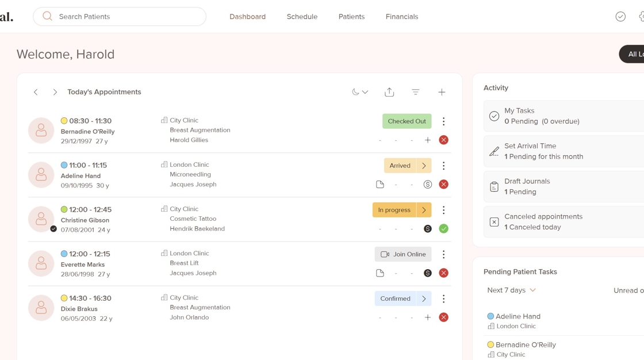Click red cancel icon for Bernadine O'Reilly
The height and width of the screenshot is (360, 644).
click(x=443, y=140)
